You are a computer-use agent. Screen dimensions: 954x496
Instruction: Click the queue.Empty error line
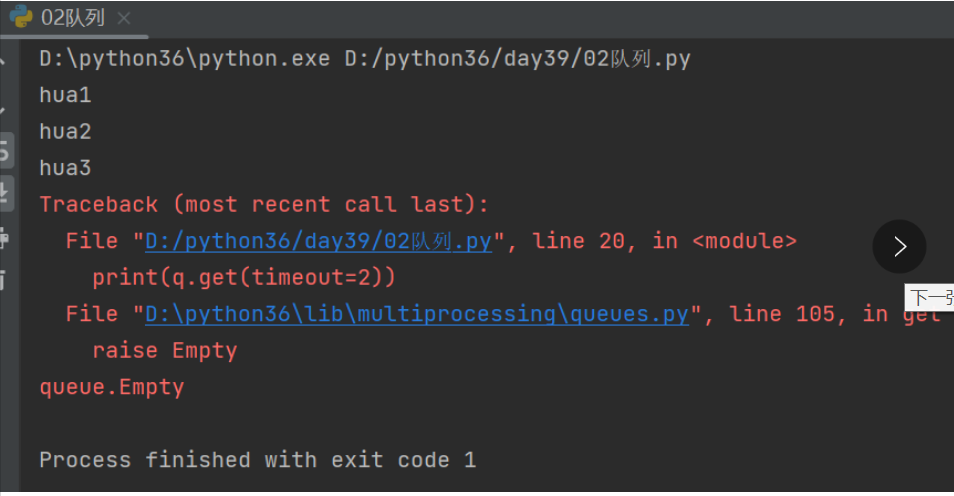click(x=111, y=387)
